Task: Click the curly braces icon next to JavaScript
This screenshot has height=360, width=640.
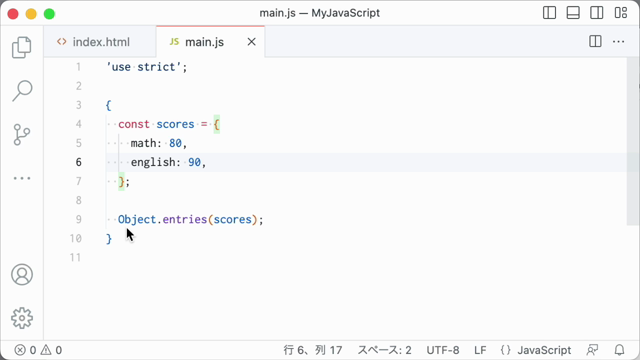Action: [x=505, y=350]
